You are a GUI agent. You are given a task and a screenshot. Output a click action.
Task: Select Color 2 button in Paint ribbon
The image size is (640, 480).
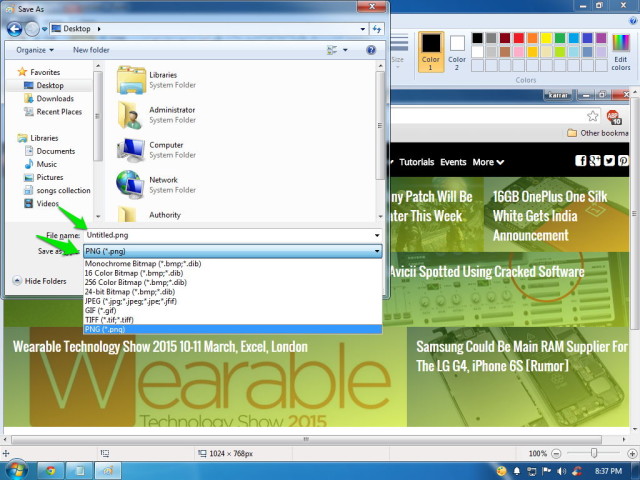point(457,52)
